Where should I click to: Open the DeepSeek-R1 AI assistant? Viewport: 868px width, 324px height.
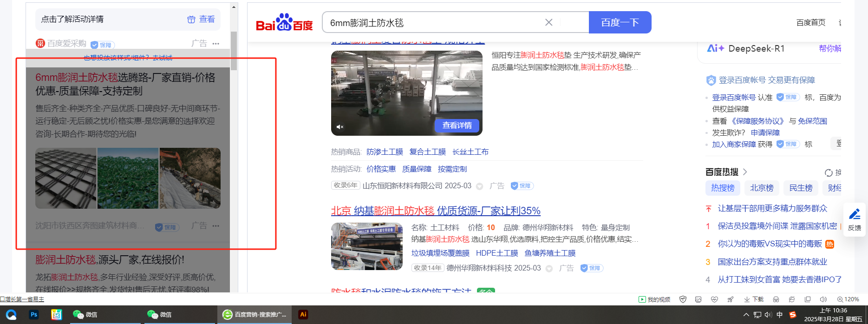pyautogui.click(x=746, y=49)
